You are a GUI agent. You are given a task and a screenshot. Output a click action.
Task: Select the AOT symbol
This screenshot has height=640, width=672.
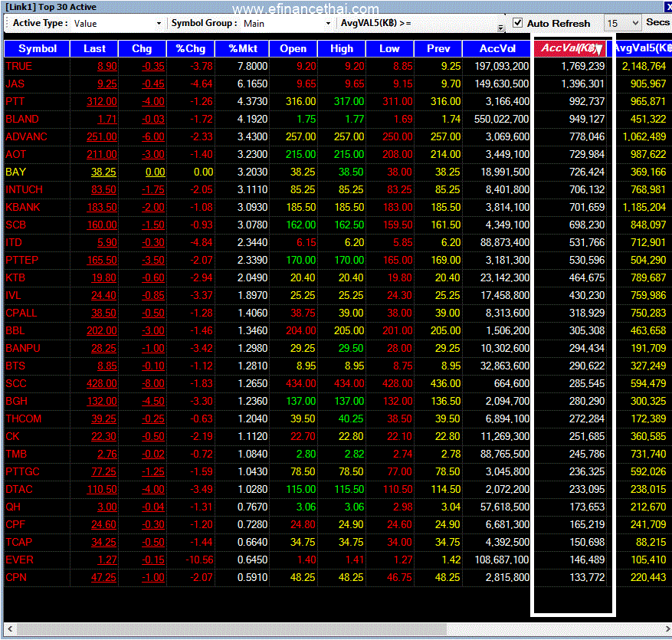(16, 154)
